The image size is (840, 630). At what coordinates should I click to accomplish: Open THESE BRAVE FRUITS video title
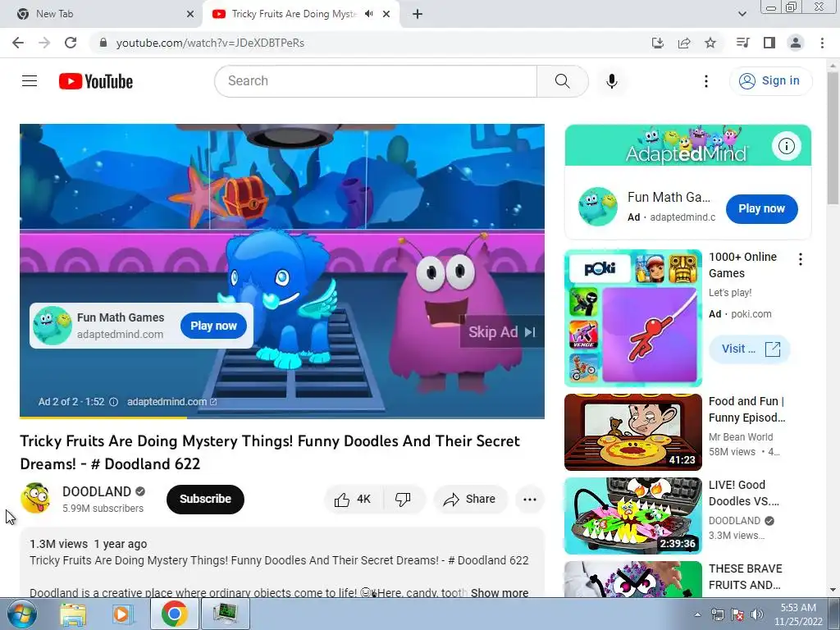(745, 577)
